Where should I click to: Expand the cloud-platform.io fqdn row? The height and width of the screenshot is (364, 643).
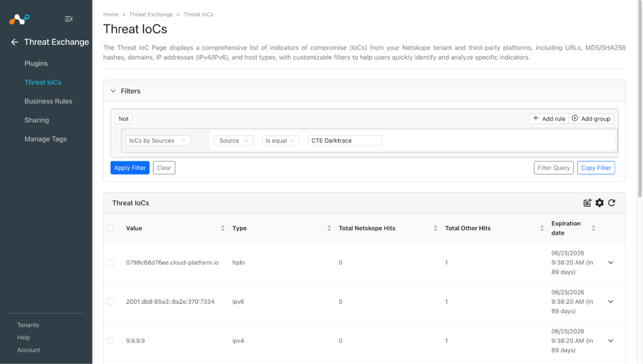pos(610,262)
